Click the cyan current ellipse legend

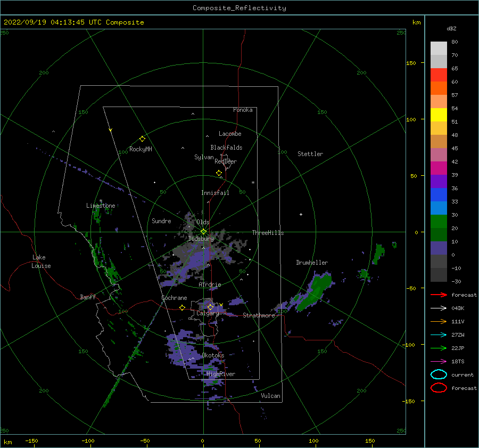[439, 374]
